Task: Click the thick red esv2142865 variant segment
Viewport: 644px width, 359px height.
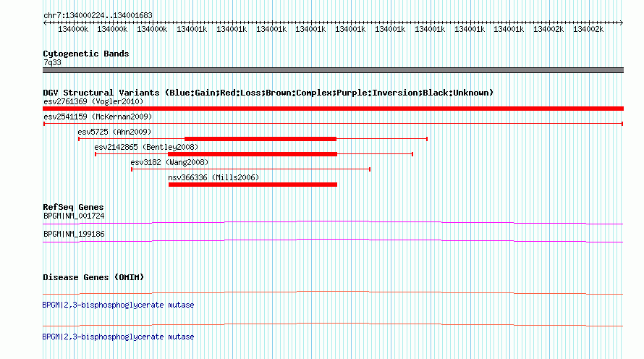Action: pyautogui.click(x=253, y=154)
